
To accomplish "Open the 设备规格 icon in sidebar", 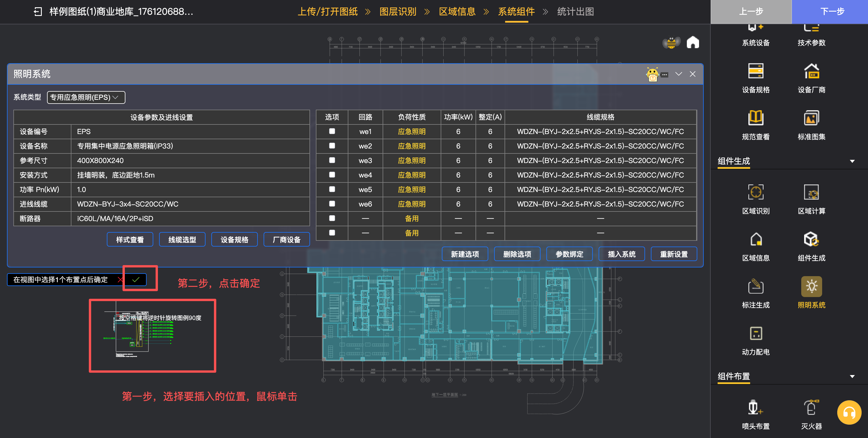I will click(755, 71).
